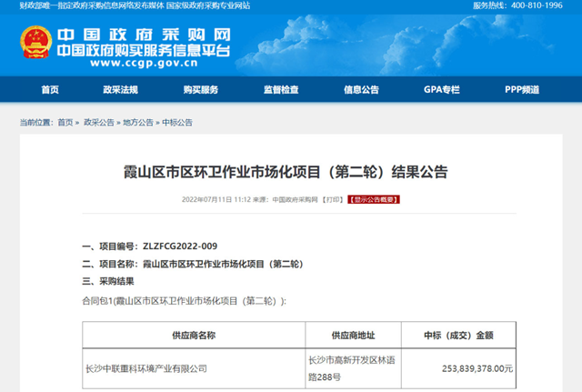Open the GPA专栏 tab
The height and width of the screenshot is (392, 582).
coord(442,90)
